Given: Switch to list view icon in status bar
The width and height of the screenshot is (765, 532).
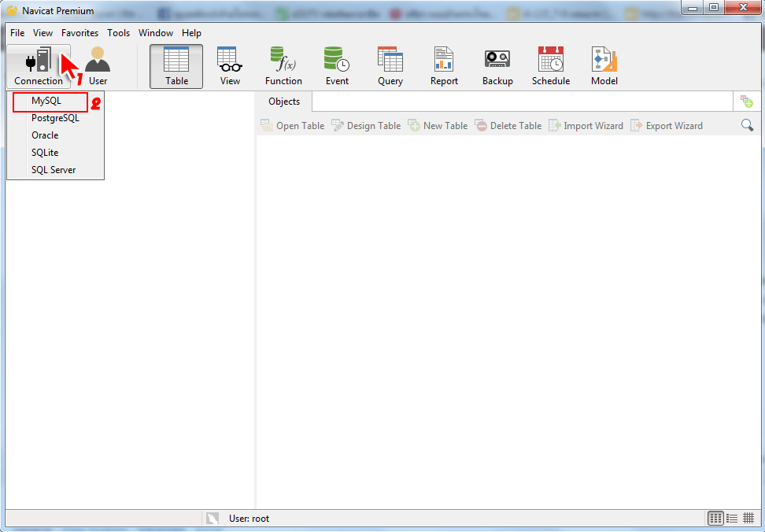Looking at the screenshot, I should click(x=732, y=519).
